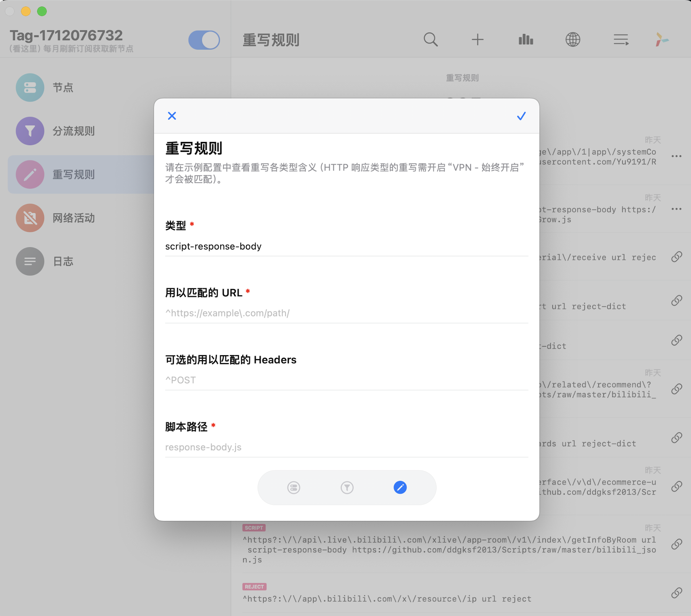
Task: Add a new rule with the plus button
Action: tap(478, 40)
